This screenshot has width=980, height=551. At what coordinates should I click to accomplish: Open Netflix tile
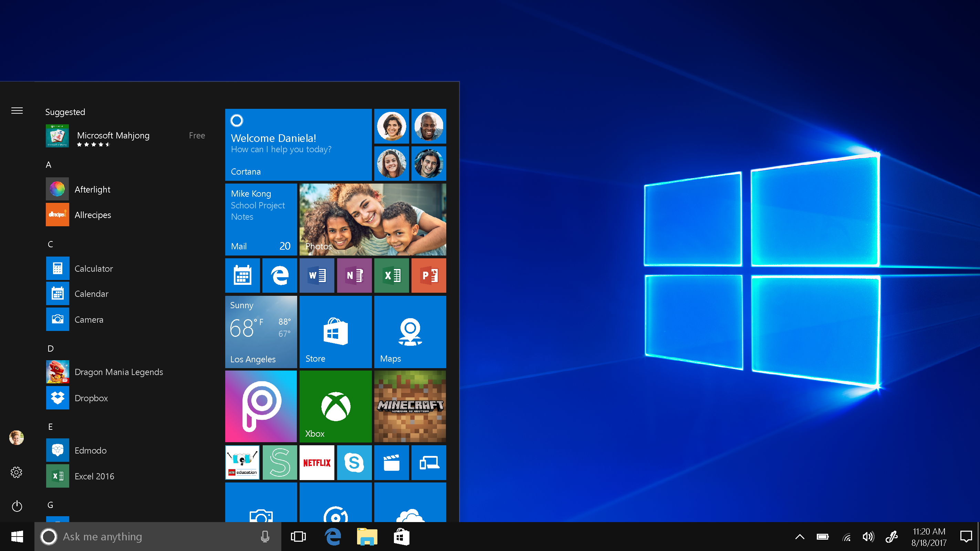[x=318, y=463]
